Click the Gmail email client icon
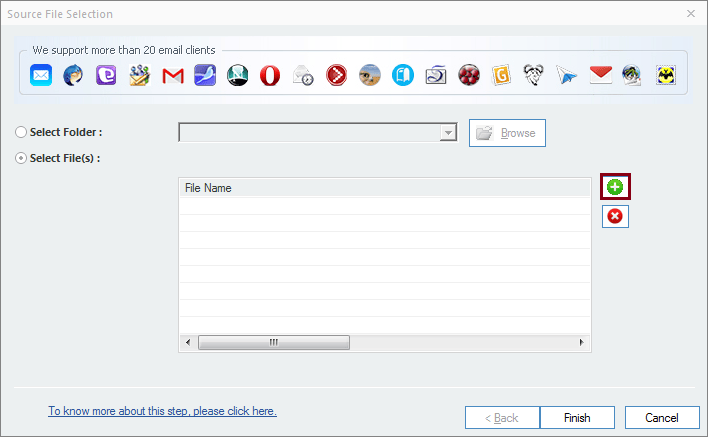This screenshot has width=708, height=437. [172, 75]
